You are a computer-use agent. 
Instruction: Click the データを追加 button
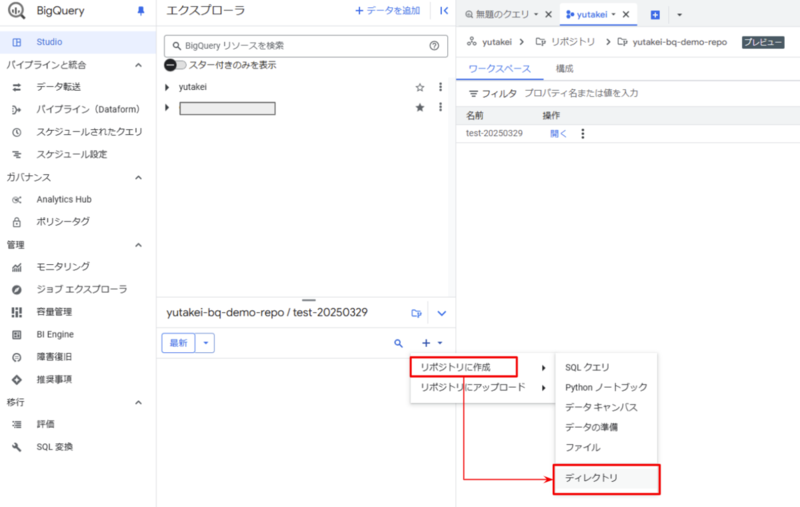click(x=387, y=11)
